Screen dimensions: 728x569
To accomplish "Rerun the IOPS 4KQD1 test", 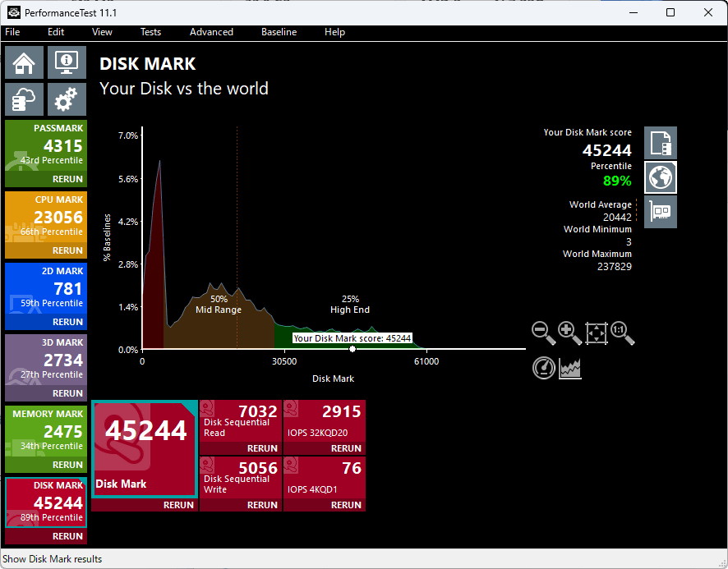I will pos(346,505).
